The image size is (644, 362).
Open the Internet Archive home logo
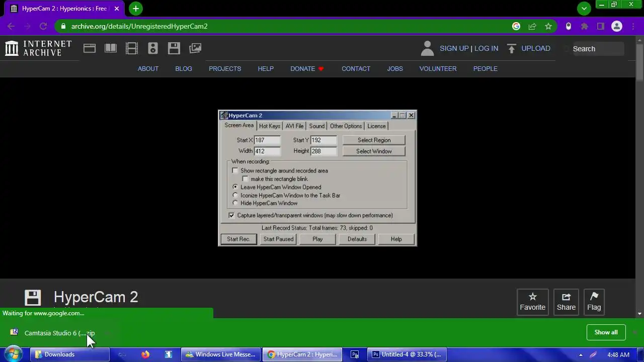coord(38,48)
